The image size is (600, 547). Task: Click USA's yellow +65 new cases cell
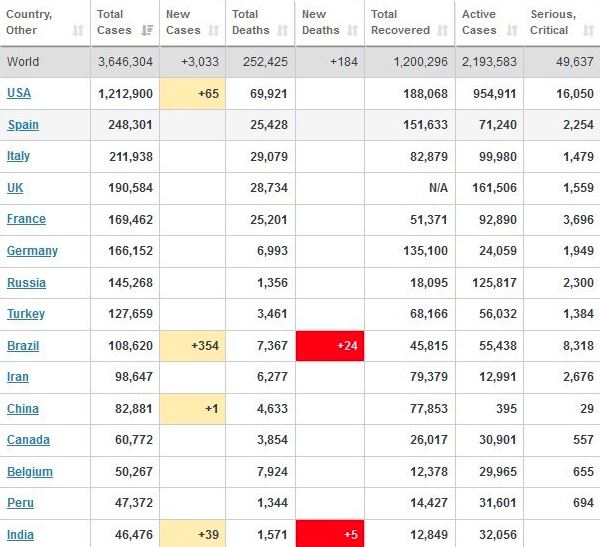(x=194, y=93)
